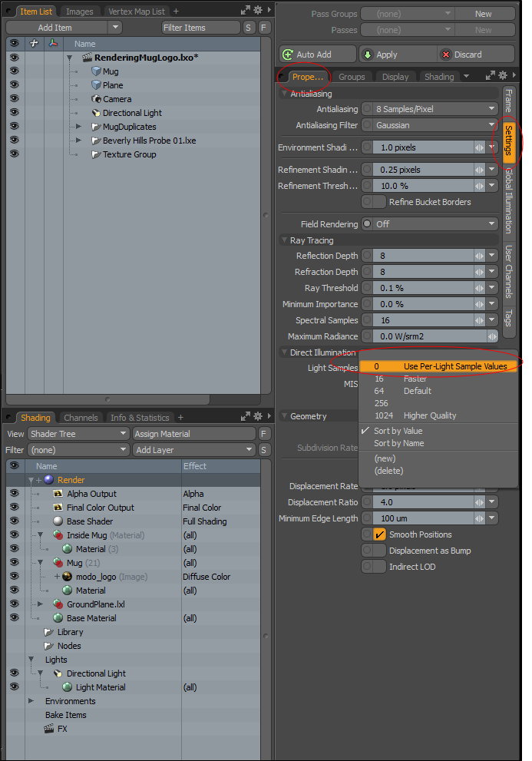532x761 pixels.
Task: Open the Antialiasing Filter dropdown
Action: click(435, 125)
